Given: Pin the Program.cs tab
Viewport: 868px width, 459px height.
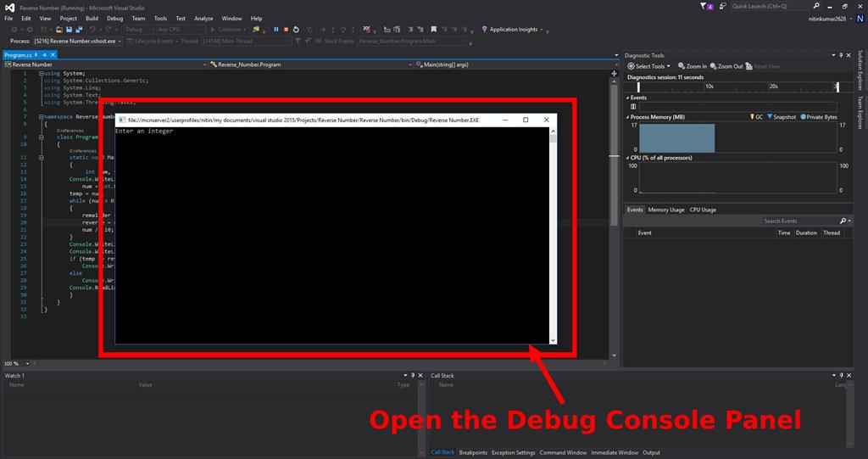Looking at the screenshot, I should (x=45, y=55).
